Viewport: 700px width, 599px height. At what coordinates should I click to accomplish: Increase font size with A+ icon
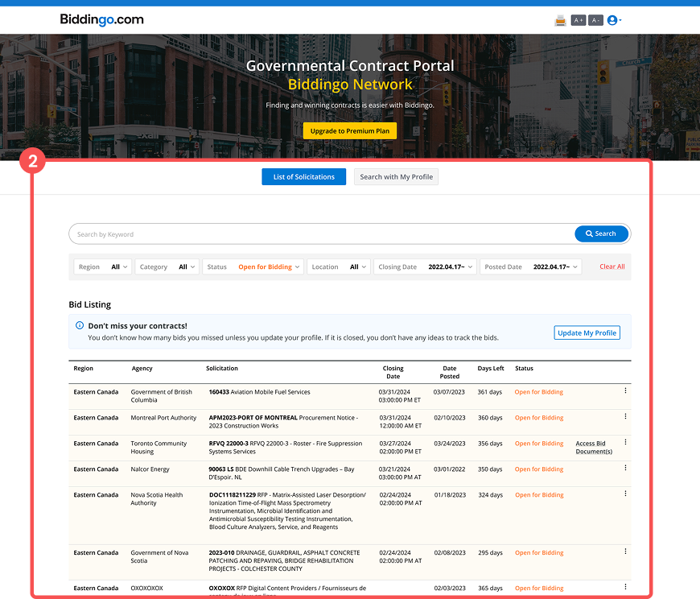[579, 20]
